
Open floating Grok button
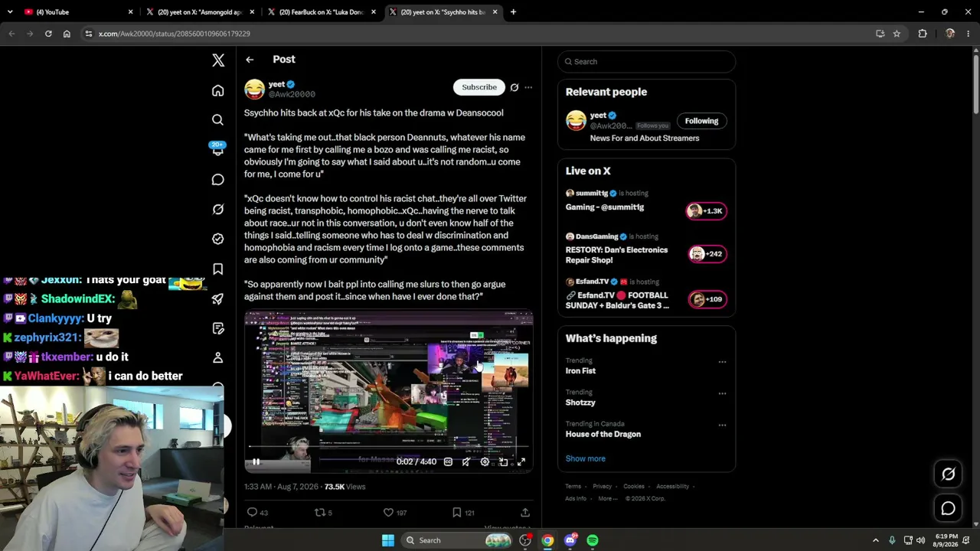click(x=948, y=474)
